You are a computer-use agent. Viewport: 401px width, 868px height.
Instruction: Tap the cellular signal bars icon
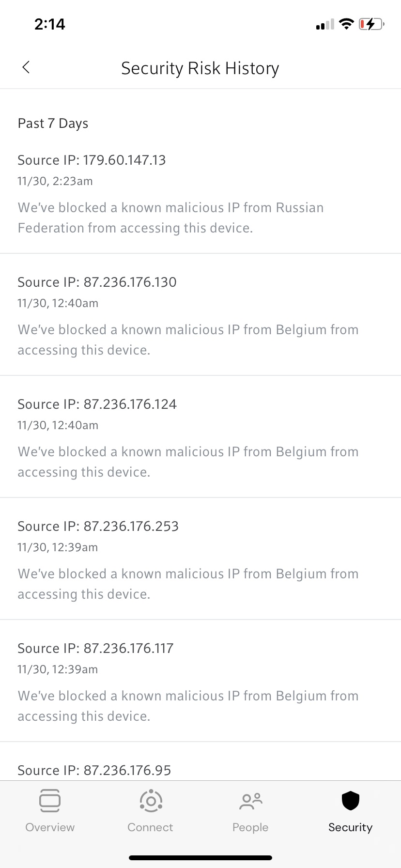pos(325,25)
